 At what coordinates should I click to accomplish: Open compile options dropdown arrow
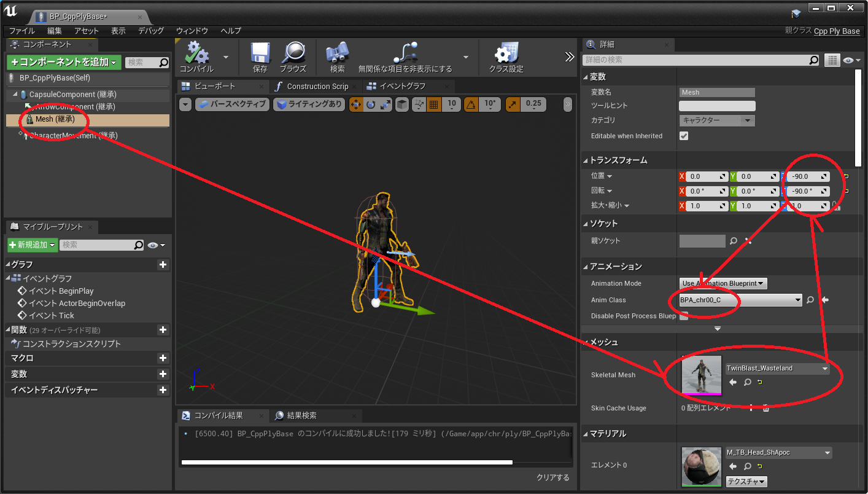coord(226,57)
